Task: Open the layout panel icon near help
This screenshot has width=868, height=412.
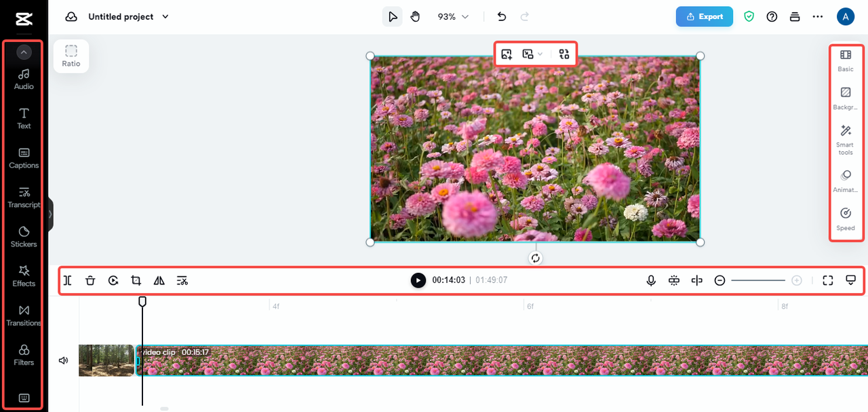Action: [795, 17]
